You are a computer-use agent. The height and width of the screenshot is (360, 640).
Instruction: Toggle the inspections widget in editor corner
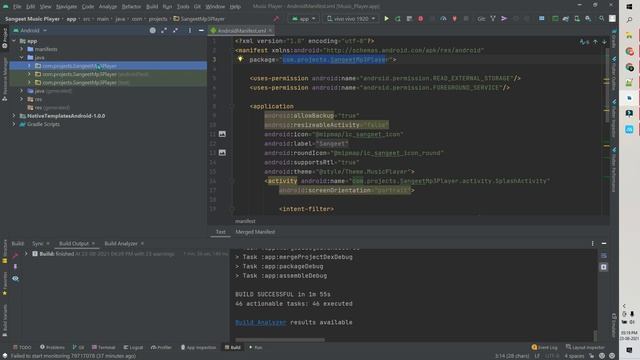[x=584, y=42]
